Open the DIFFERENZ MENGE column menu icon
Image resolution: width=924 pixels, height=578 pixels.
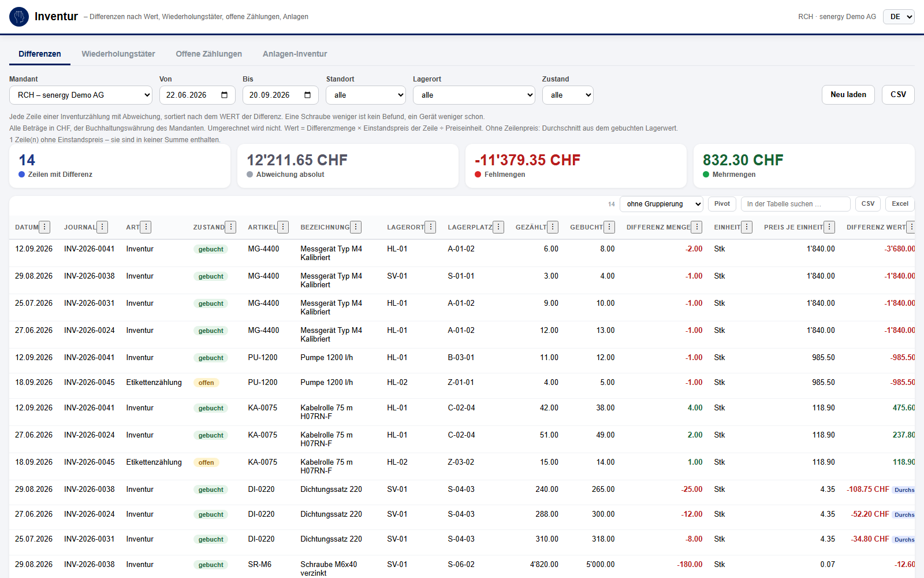point(697,227)
